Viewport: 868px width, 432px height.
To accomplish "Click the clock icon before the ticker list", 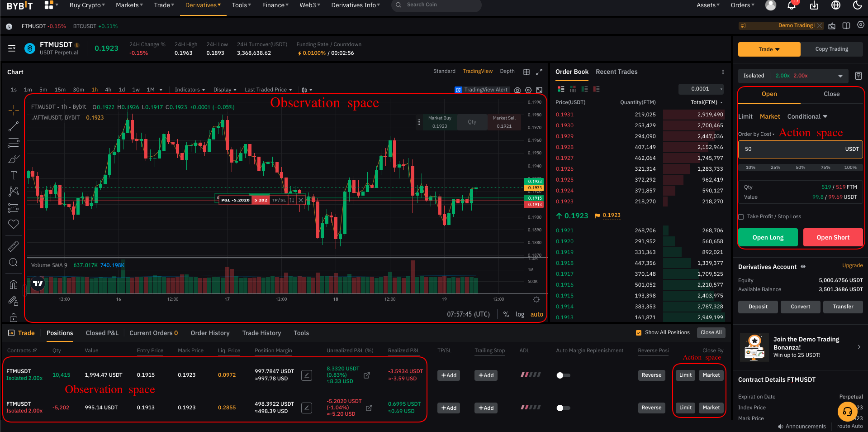I will pyautogui.click(x=9, y=27).
